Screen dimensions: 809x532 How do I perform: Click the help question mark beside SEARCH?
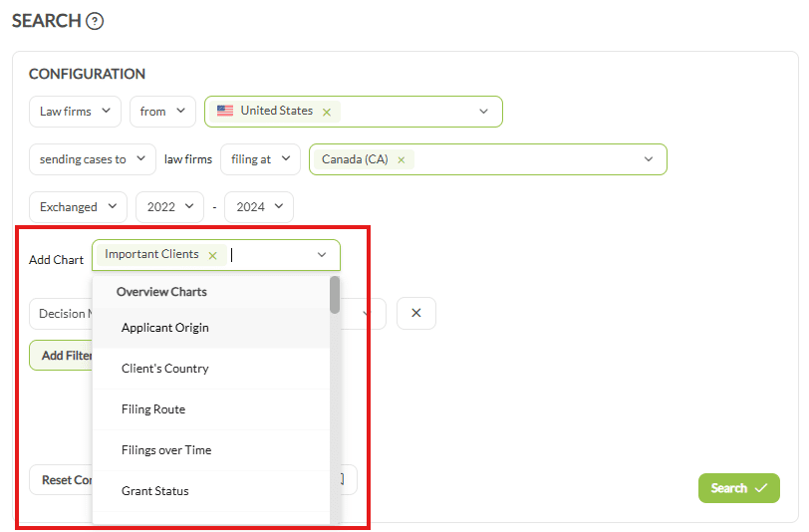tap(95, 21)
